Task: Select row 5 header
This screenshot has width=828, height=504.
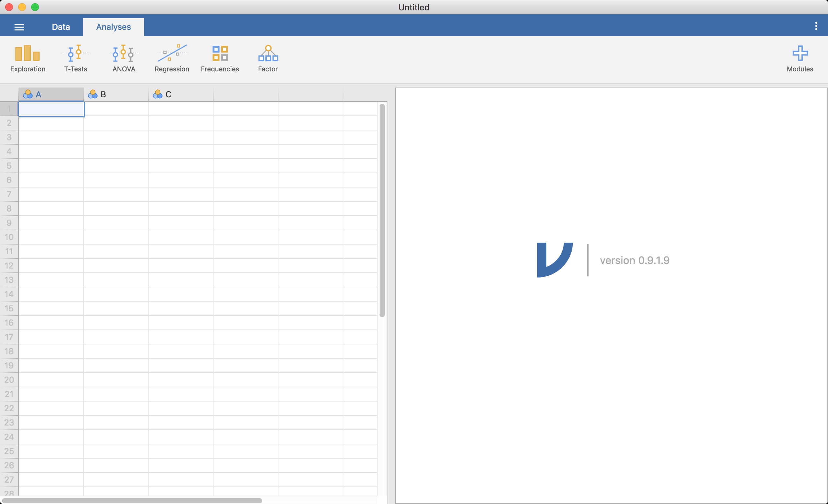Action: coord(9,166)
